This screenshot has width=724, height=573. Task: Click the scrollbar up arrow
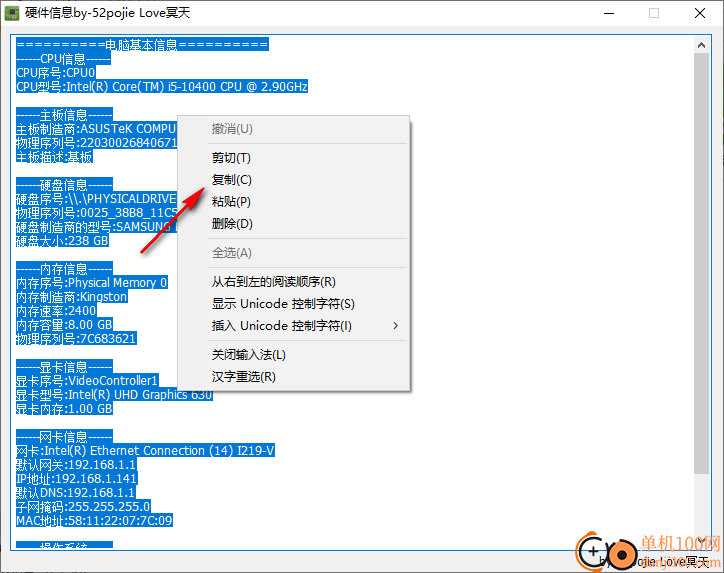click(701, 45)
